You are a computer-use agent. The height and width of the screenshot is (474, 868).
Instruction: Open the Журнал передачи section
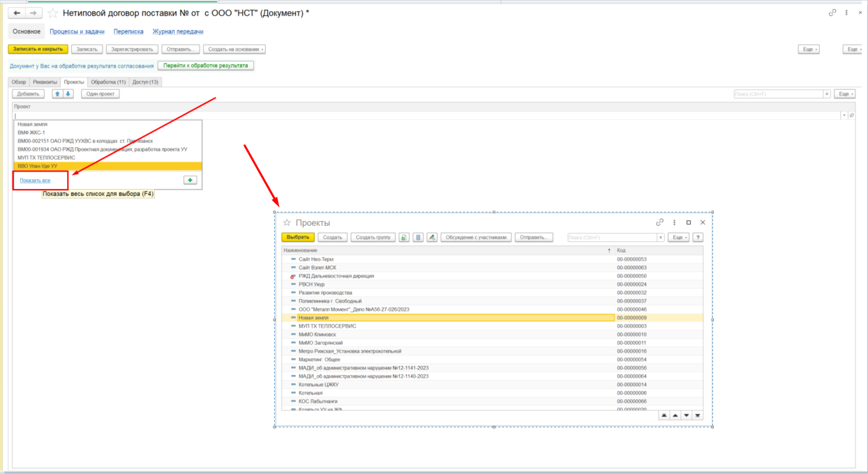[178, 31]
